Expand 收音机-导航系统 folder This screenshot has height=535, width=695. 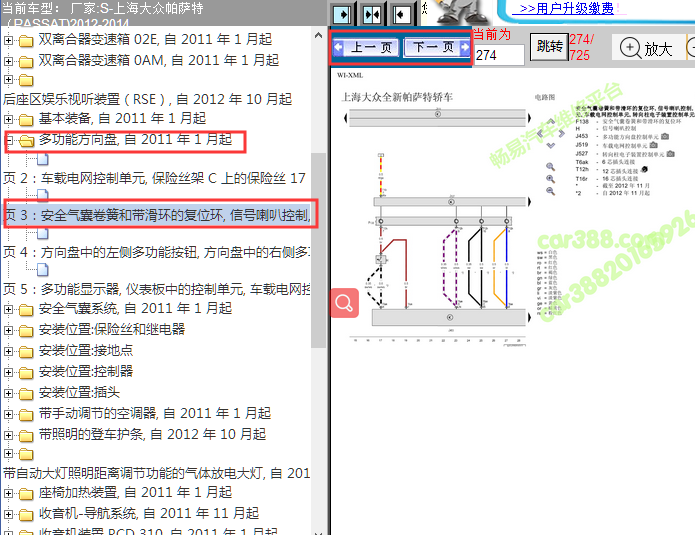pos(8,514)
